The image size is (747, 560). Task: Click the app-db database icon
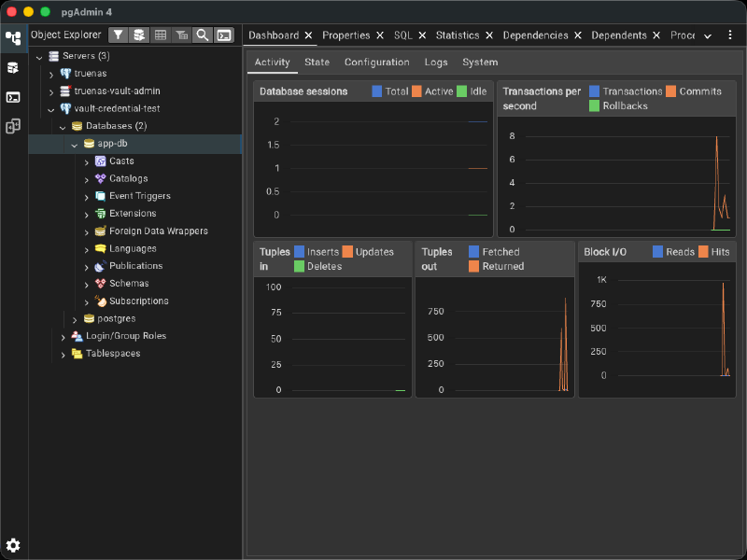(89, 144)
